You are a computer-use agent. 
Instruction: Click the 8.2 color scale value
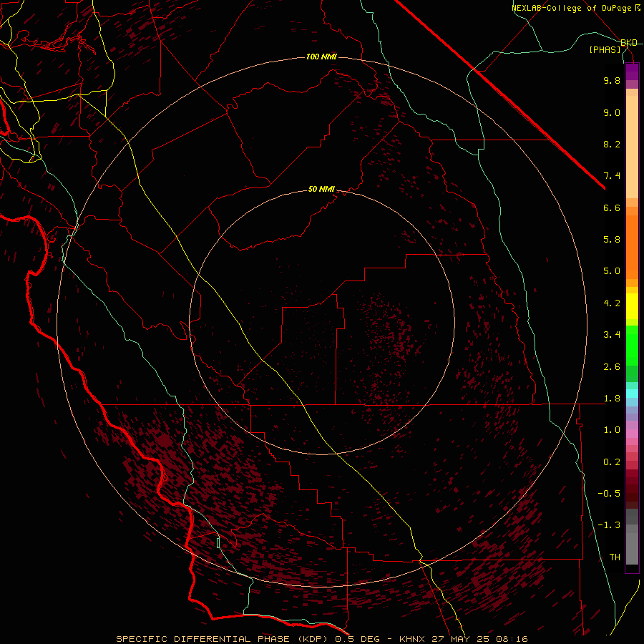(612, 144)
